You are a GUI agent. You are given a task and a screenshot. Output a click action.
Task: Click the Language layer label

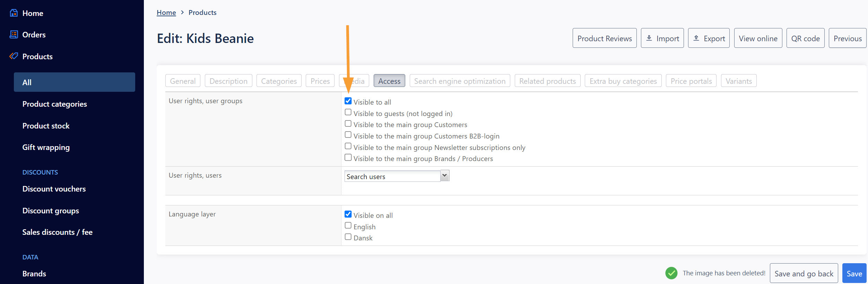192,214
